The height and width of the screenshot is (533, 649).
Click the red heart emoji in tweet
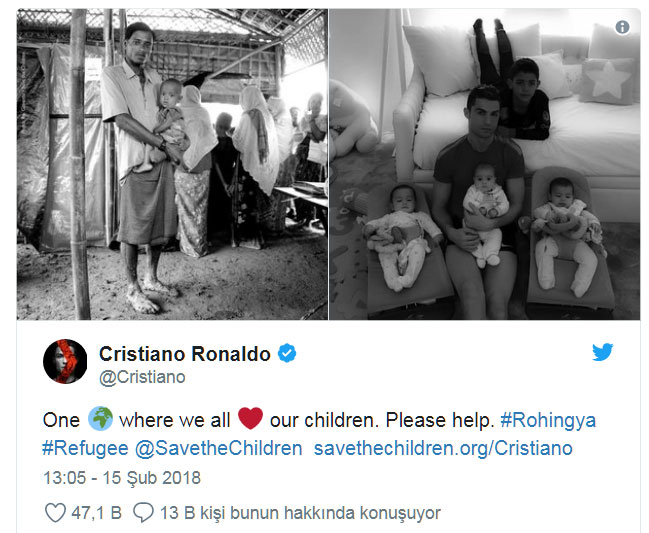[x=250, y=418]
